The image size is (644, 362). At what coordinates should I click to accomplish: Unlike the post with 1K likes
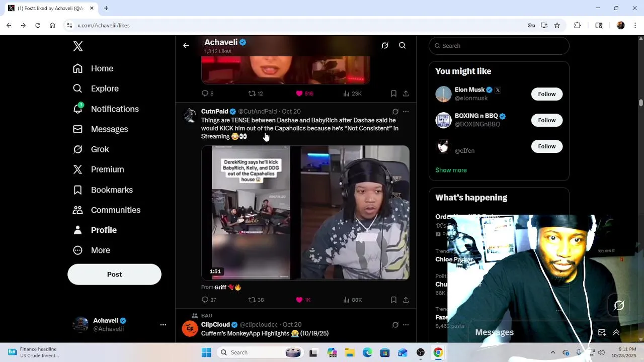[x=299, y=300]
